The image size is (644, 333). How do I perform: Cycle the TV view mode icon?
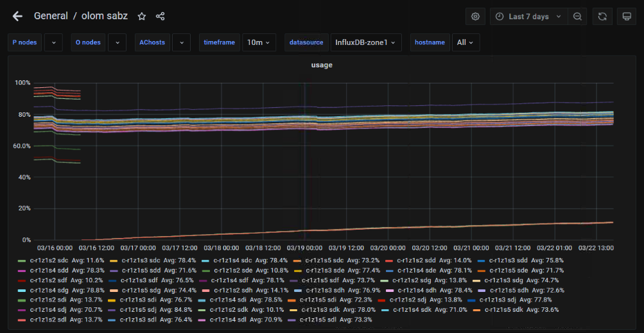click(627, 17)
